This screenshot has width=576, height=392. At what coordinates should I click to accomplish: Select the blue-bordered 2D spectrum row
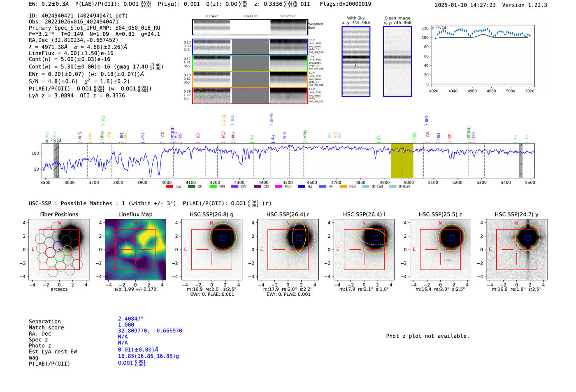coord(250,47)
